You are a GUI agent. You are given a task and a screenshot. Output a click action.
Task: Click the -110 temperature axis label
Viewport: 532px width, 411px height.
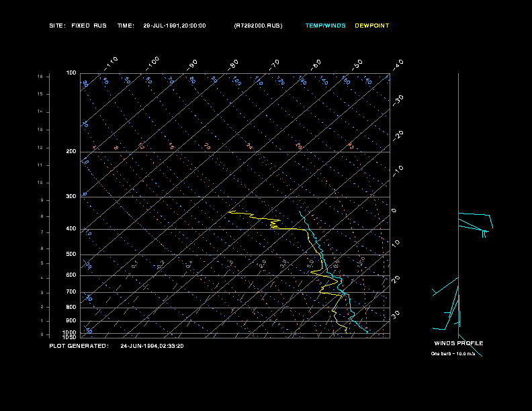point(111,64)
